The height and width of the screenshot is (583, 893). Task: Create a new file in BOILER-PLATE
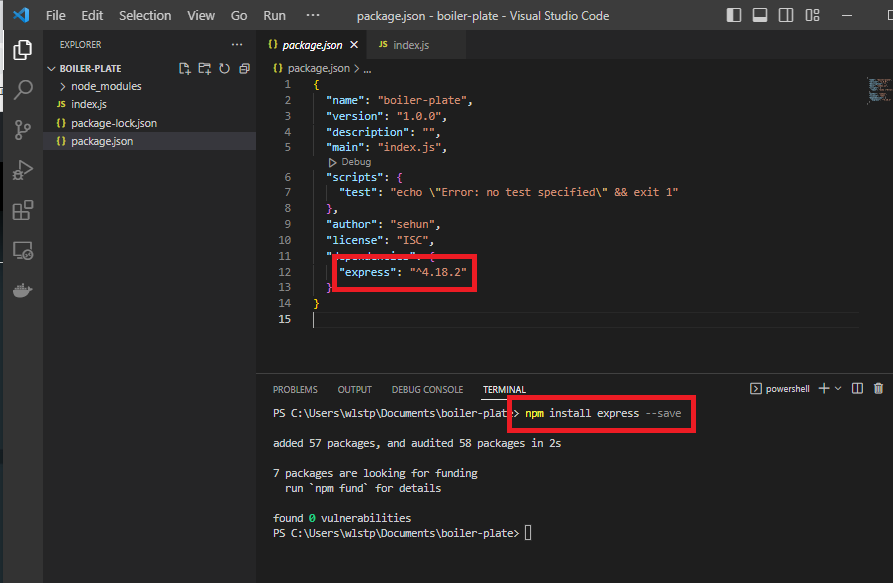(x=185, y=68)
